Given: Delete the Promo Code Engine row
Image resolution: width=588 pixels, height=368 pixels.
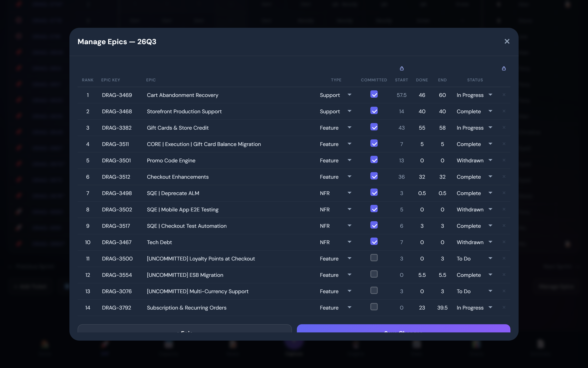Looking at the screenshot, I should pyautogui.click(x=504, y=160).
